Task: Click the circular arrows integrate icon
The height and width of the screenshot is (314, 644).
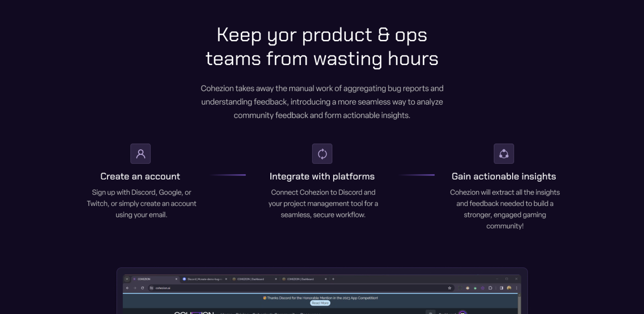Action: click(322, 154)
